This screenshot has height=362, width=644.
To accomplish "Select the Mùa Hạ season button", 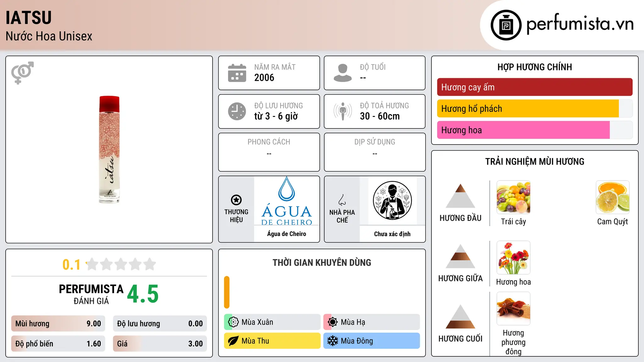I will 371,322.
